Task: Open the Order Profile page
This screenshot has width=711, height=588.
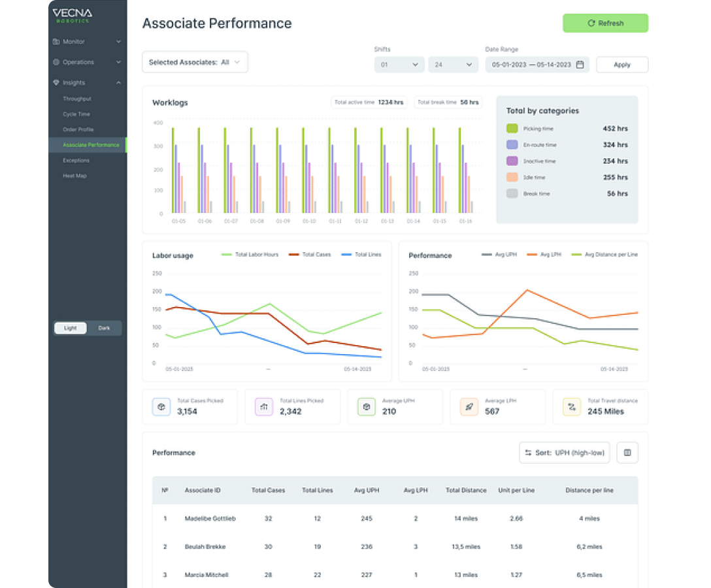Action: point(78,129)
